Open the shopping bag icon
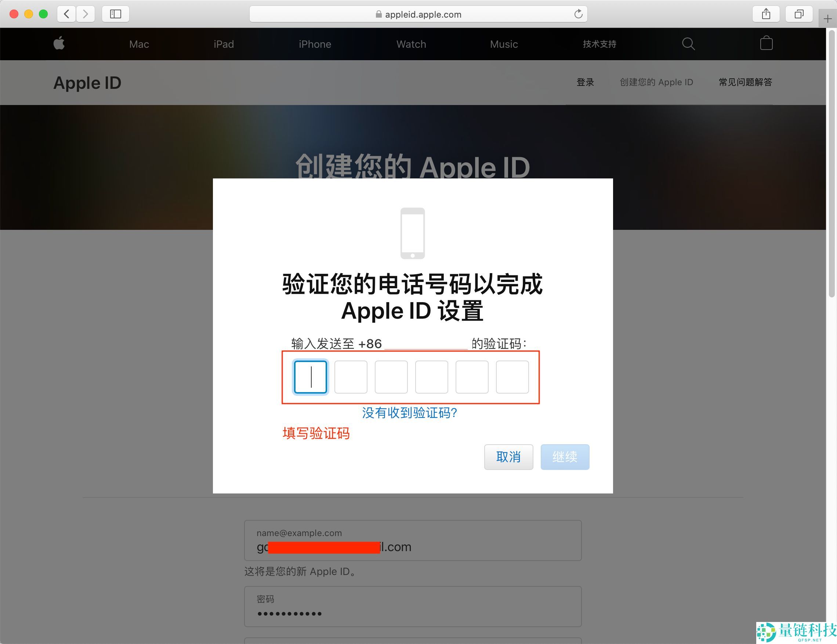 (766, 43)
